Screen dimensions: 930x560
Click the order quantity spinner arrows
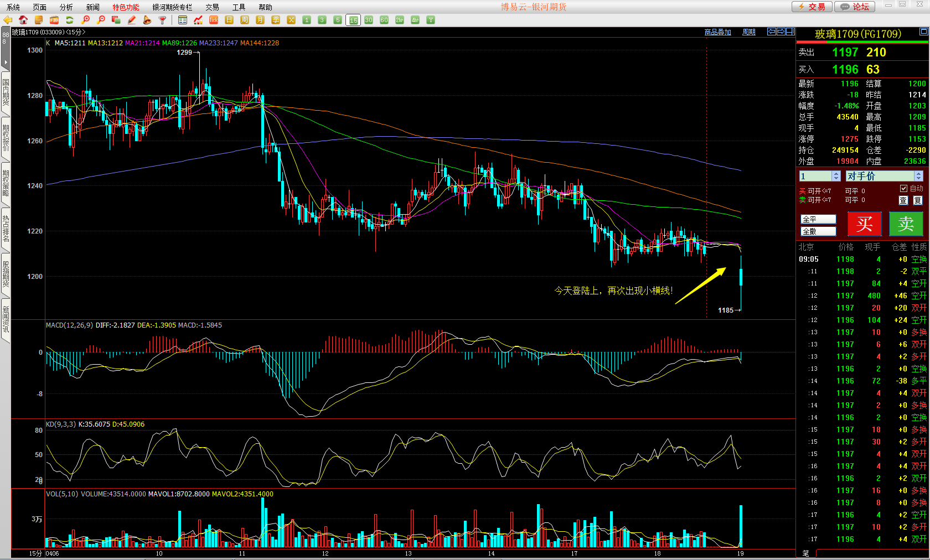(836, 176)
